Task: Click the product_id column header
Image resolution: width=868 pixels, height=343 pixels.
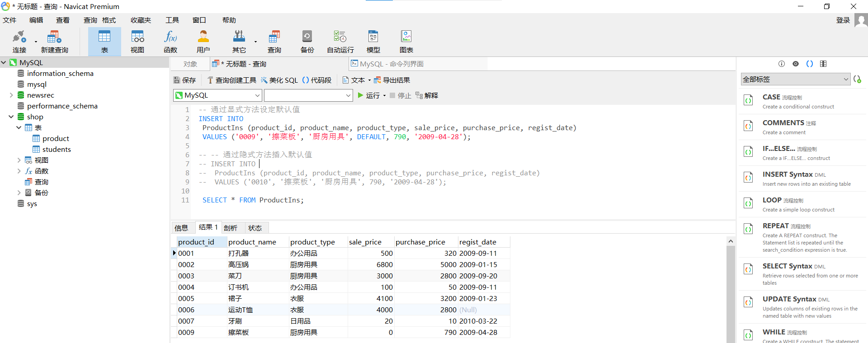Action: [x=202, y=242]
